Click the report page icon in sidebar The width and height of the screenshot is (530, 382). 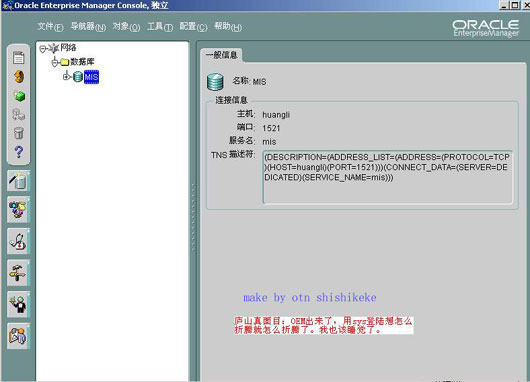pos(19,58)
